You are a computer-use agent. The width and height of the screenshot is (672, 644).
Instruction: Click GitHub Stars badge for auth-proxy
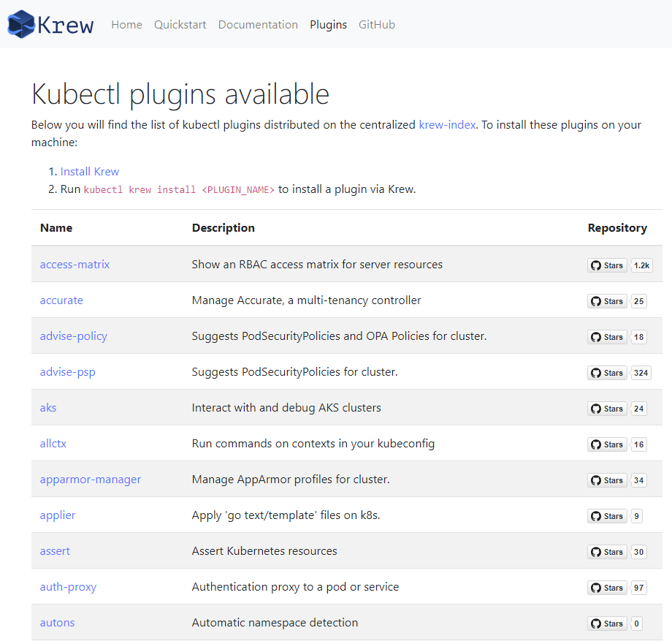click(607, 588)
